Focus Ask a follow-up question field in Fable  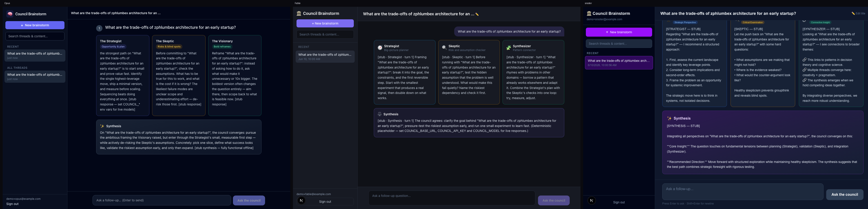tap(452, 198)
